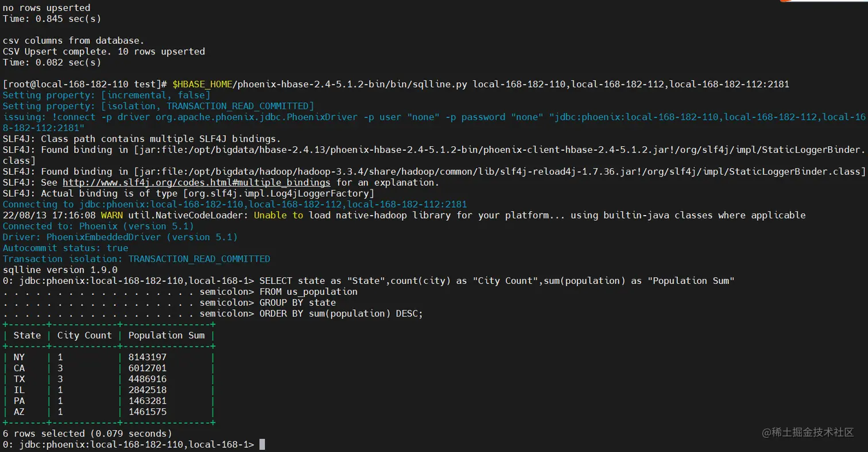Click "Class path contains multiple SLF4J bindings."
868x452 pixels.
coord(142,139)
